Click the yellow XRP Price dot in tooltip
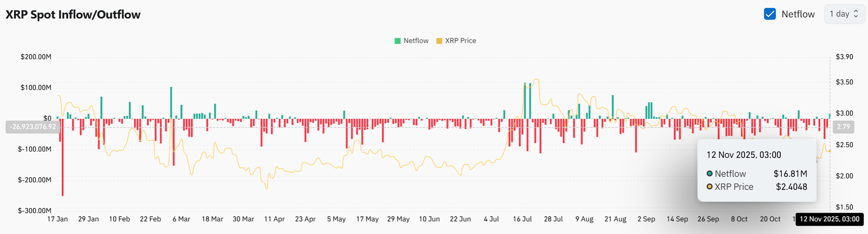This screenshot has width=868, height=234. click(x=709, y=187)
